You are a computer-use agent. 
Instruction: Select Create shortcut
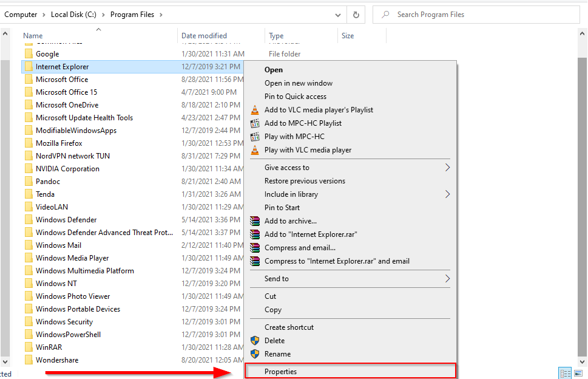tap(289, 327)
